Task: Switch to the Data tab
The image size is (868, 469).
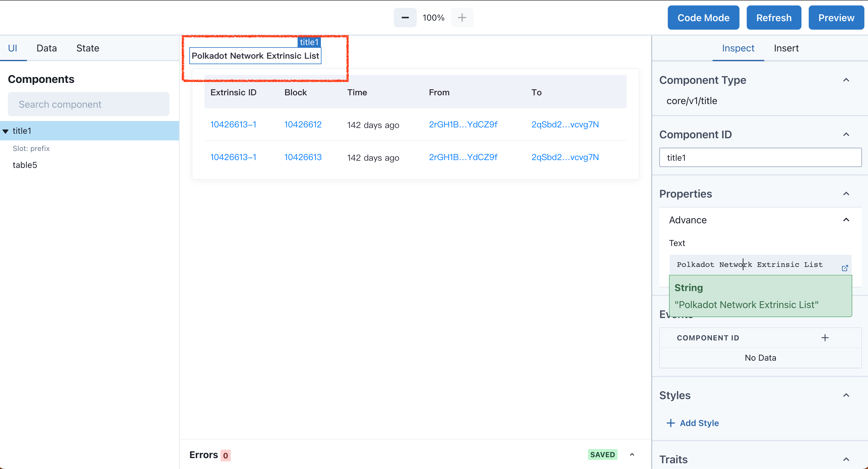Action: [x=47, y=48]
